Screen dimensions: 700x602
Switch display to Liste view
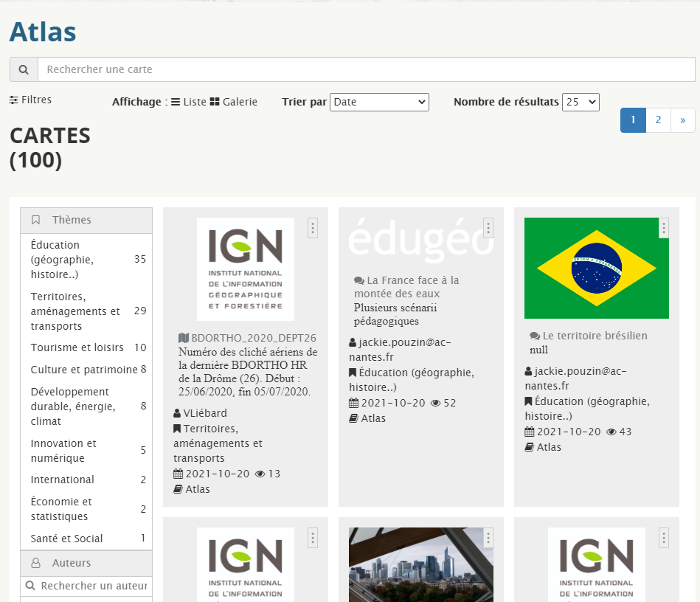click(x=189, y=102)
